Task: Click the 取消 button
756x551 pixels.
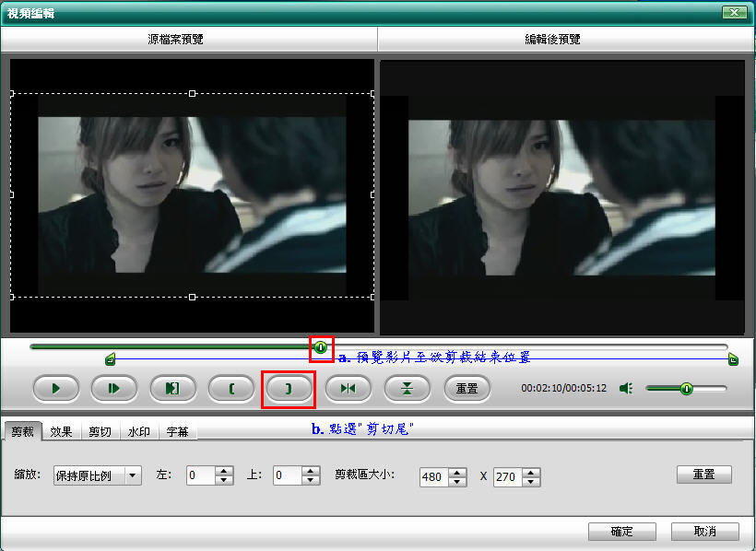Action: (x=704, y=532)
